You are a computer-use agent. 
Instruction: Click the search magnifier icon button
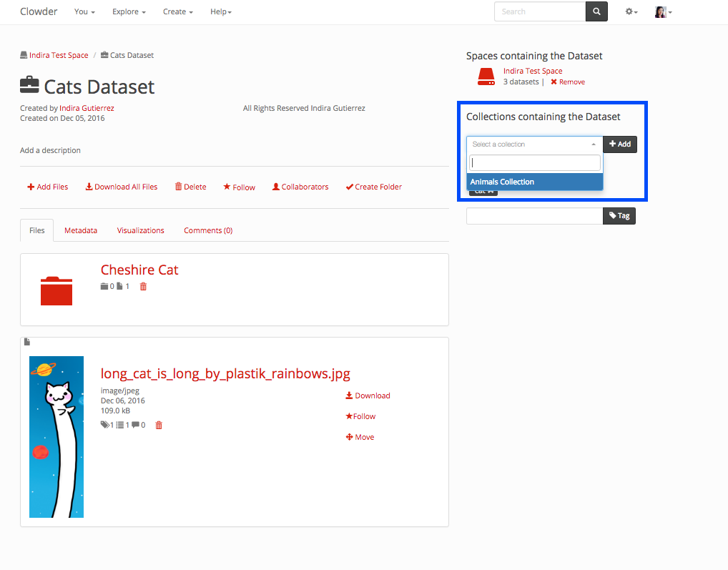click(x=596, y=11)
